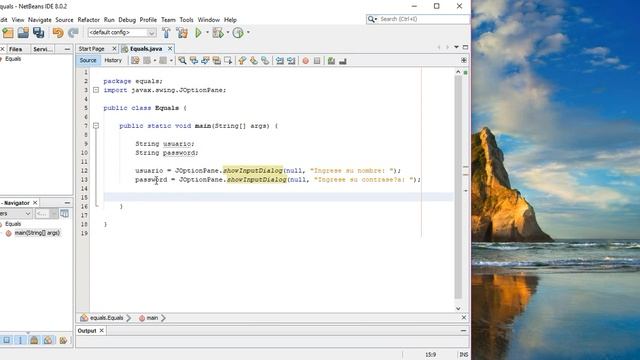Screen dimensions: 640x360
Task: Select the Equals.java editor tab
Action: (x=146, y=49)
